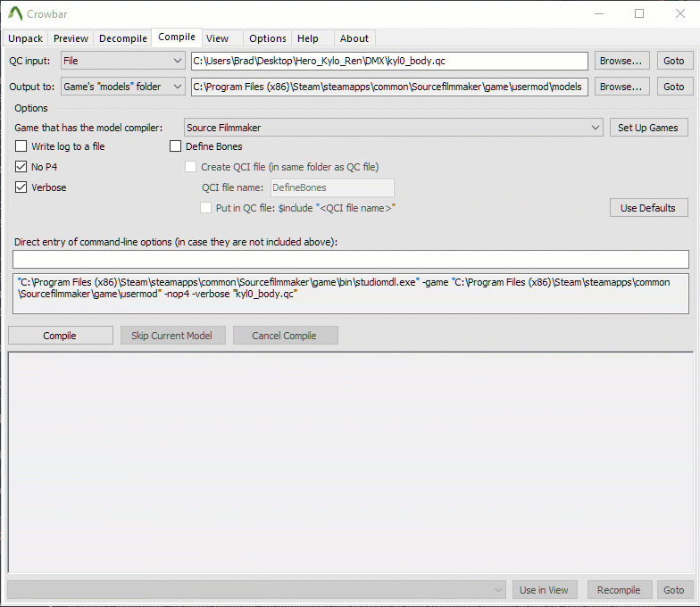Enable Write log to a file
The height and width of the screenshot is (607, 700).
(x=21, y=146)
